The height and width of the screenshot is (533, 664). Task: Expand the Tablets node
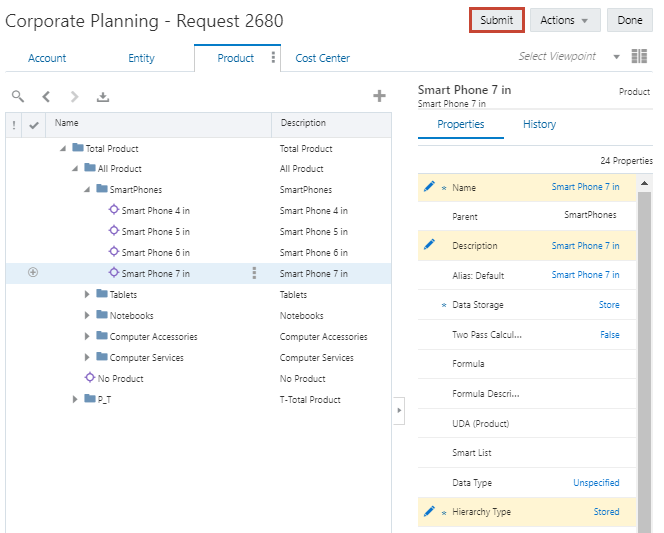tap(87, 294)
